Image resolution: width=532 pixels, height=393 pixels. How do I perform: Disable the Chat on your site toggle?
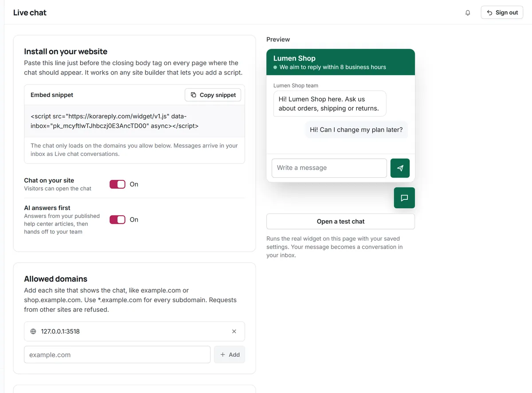117,184
